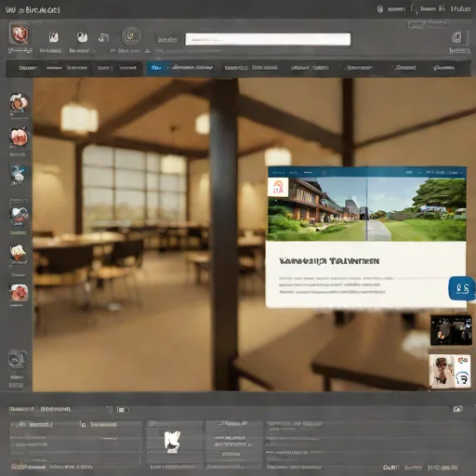Click the white figure icon beside the red shield logo
Viewport: 476px width, 476px height.
point(54,37)
